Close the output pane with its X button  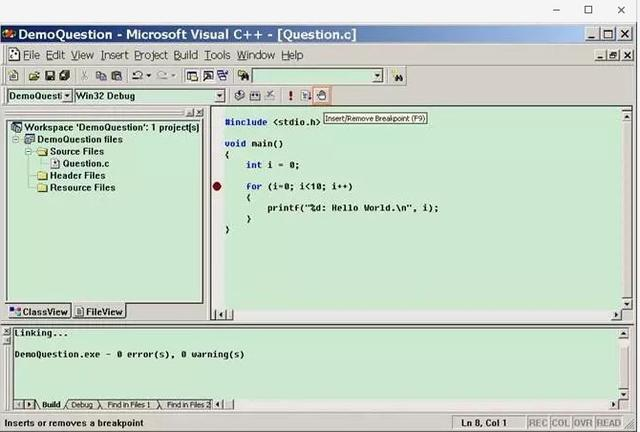tap(7, 331)
